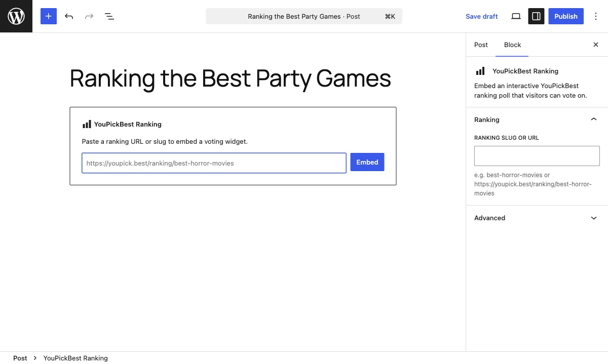Click the Ranking Slug or URL sidebar input
608x364 pixels.
click(537, 156)
